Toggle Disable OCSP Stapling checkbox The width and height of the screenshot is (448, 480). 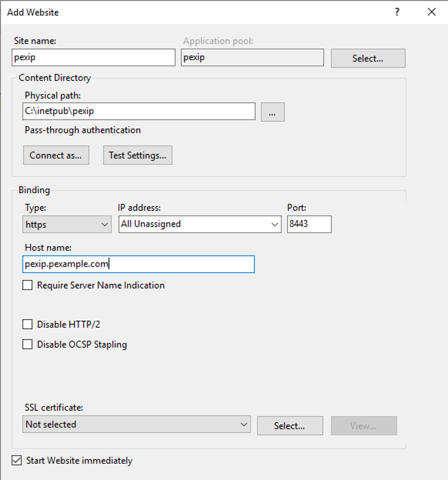coord(27,344)
